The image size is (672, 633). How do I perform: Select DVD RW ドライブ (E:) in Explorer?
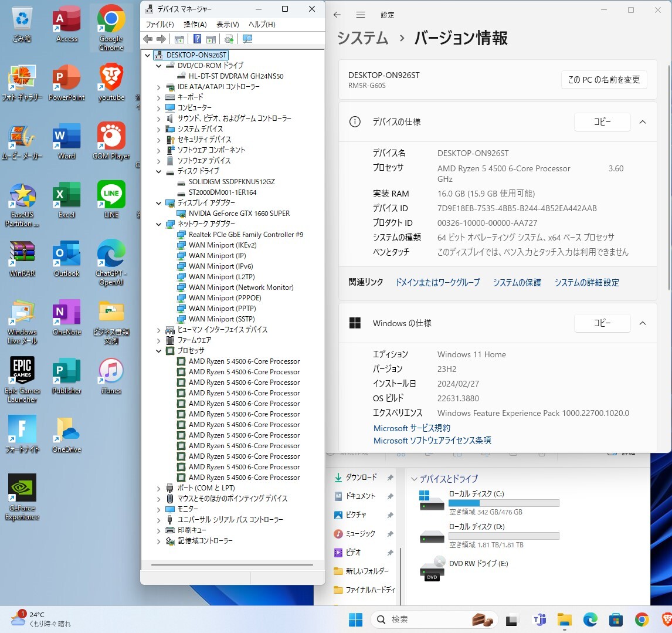tap(464, 568)
